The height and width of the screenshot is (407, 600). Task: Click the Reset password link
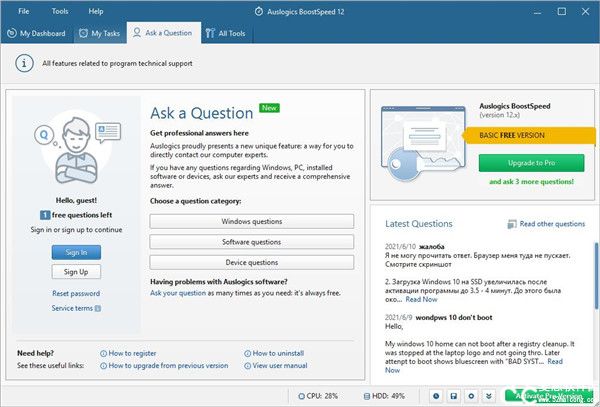pyautogui.click(x=76, y=293)
